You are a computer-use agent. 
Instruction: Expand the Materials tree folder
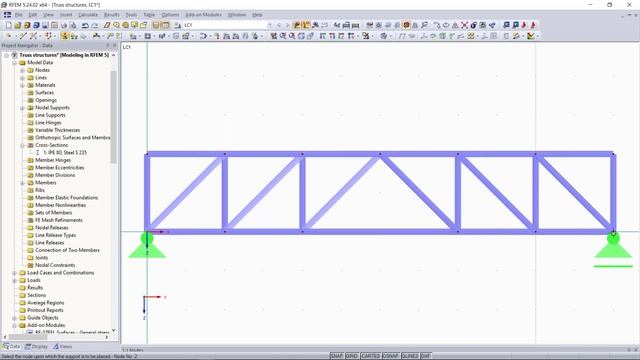[x=22, y=85]
